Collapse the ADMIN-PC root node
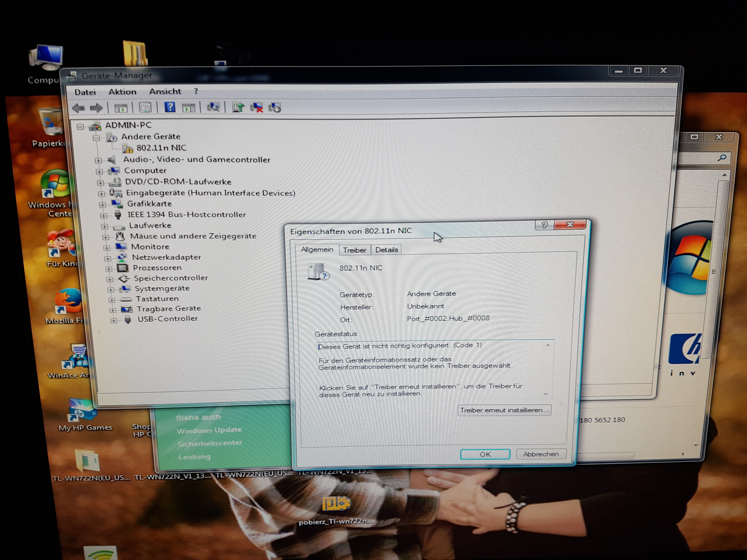Screen dimensions: 747x560 [80, 127]
